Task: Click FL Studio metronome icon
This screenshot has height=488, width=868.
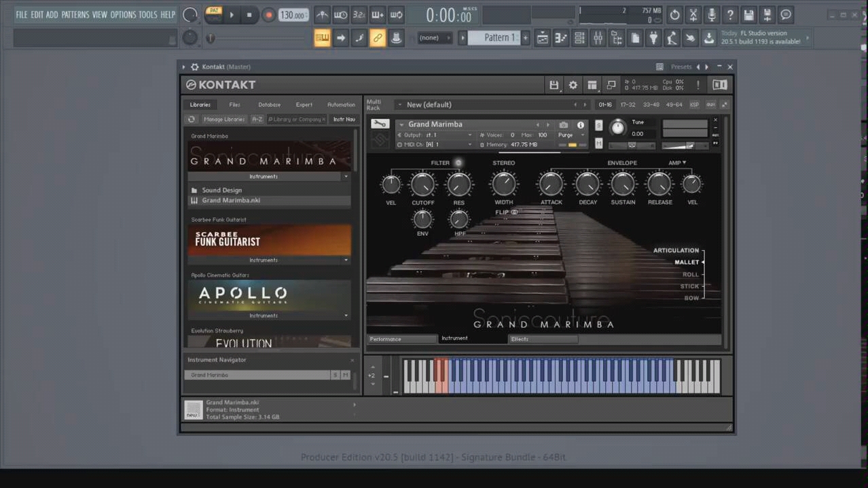Action: (322, 15)
